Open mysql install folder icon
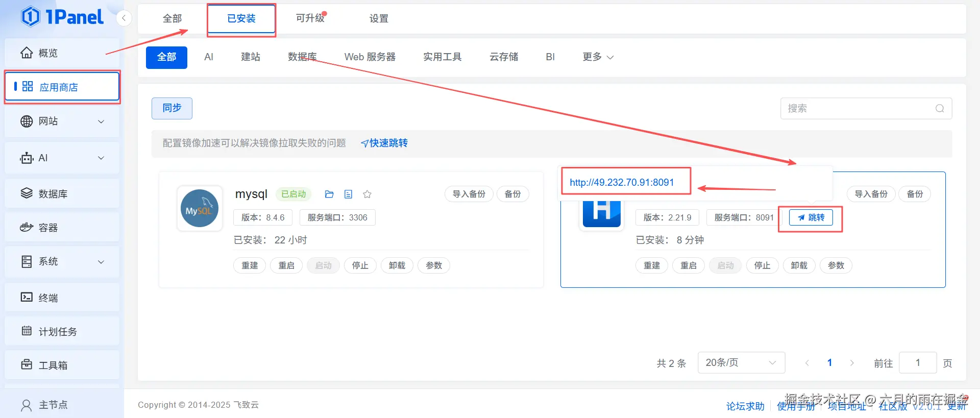Image resolution: width=980 pixels, height=418 pixels. click(x=329, y=194)
